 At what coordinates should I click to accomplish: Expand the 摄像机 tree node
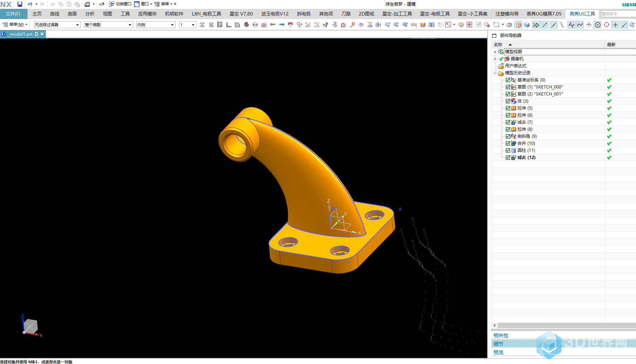coord(495,59)
